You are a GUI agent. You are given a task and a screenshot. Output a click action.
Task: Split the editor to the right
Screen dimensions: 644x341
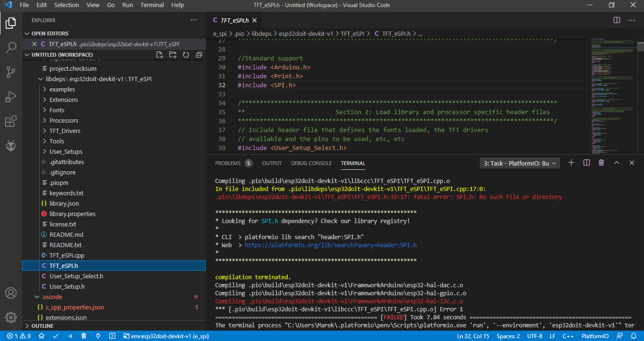coord(617,20)
